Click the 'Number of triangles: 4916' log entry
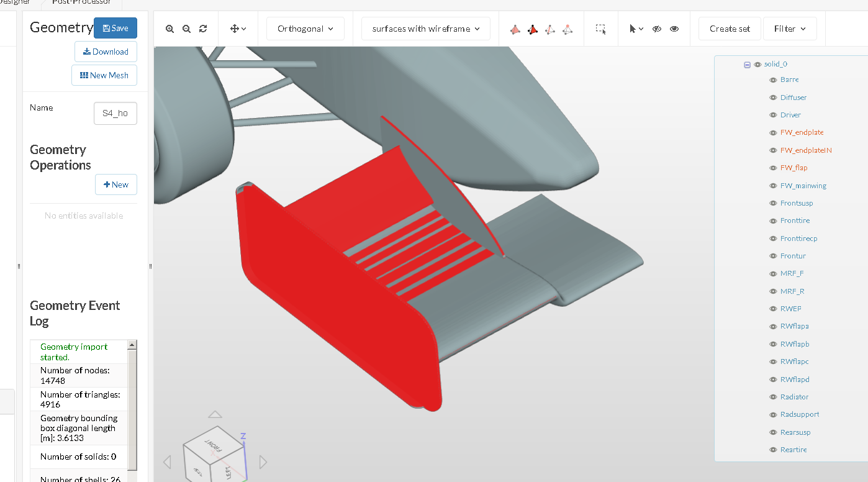This screenshot has width=868, height=482. pyautogui.click(x=79, y=399)
